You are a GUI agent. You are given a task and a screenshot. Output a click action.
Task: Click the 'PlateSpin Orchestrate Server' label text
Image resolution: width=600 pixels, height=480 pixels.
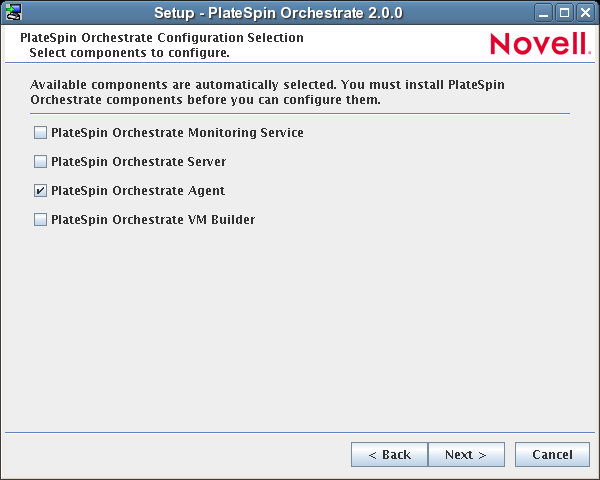pos(138,161)
